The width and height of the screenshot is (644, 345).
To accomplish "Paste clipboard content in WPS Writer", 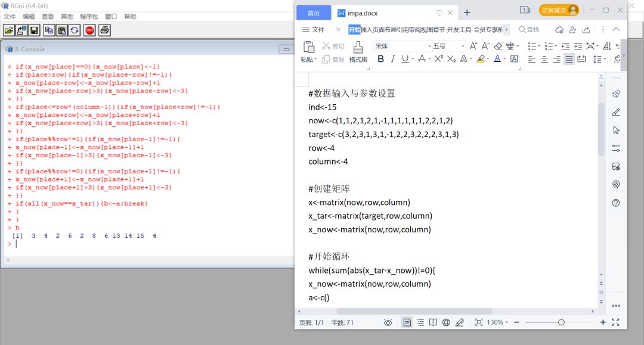I will 308,47.
